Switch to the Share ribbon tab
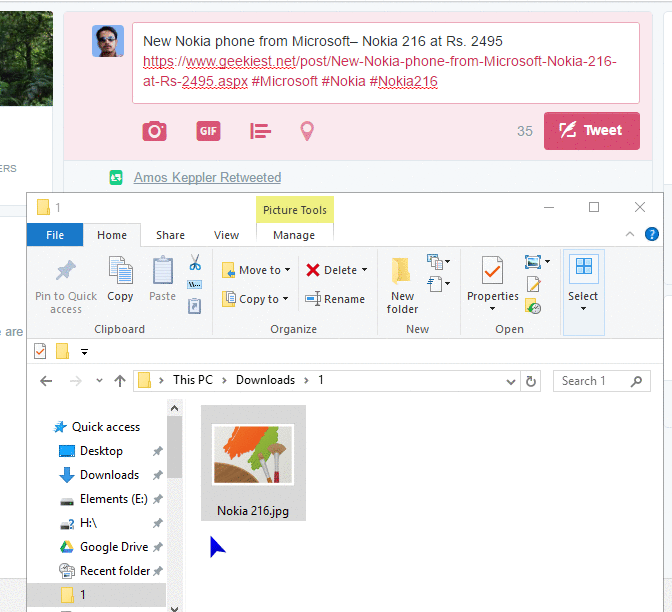This screenshot has width=672, height=612. [x=170, y=235]
